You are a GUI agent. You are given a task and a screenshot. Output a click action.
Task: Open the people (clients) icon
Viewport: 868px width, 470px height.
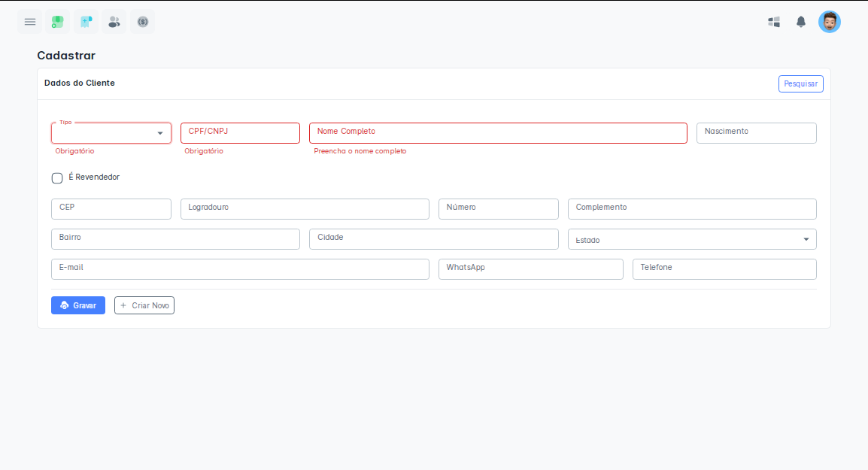click(114, 22)
